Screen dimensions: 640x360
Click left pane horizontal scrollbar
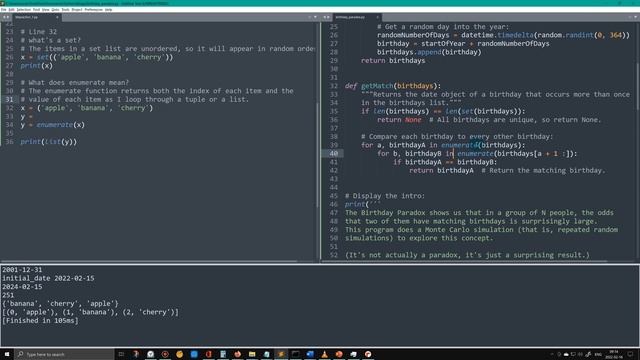149,261
